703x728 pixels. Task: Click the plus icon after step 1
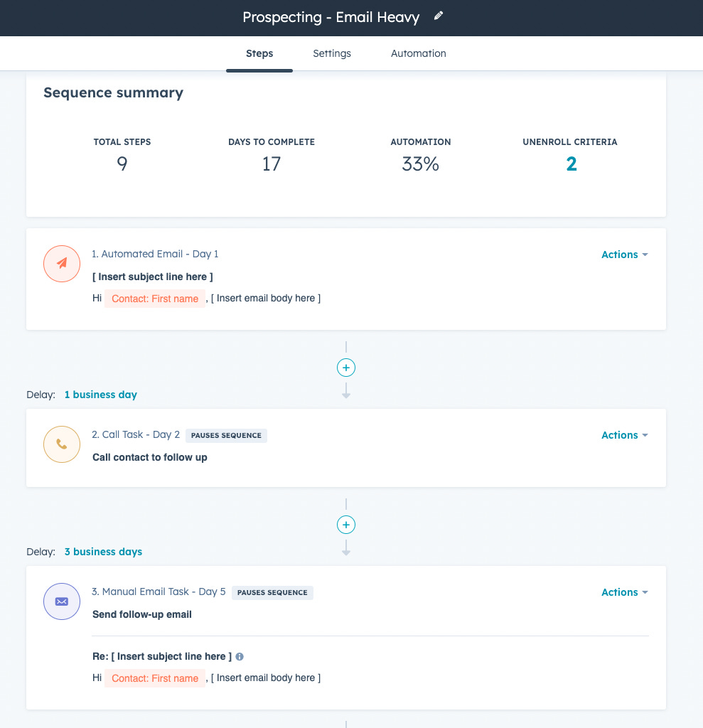346,367
